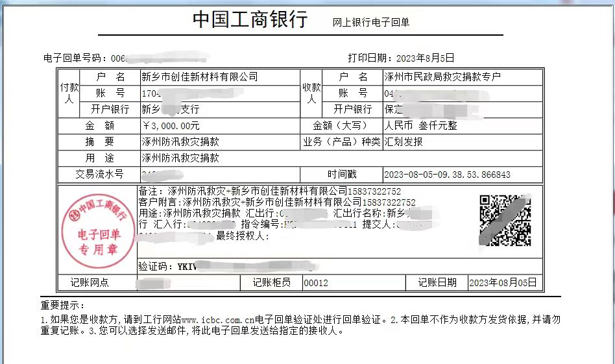
Task: Click the 中国工商银行 title heading
Action: (250, 20)
